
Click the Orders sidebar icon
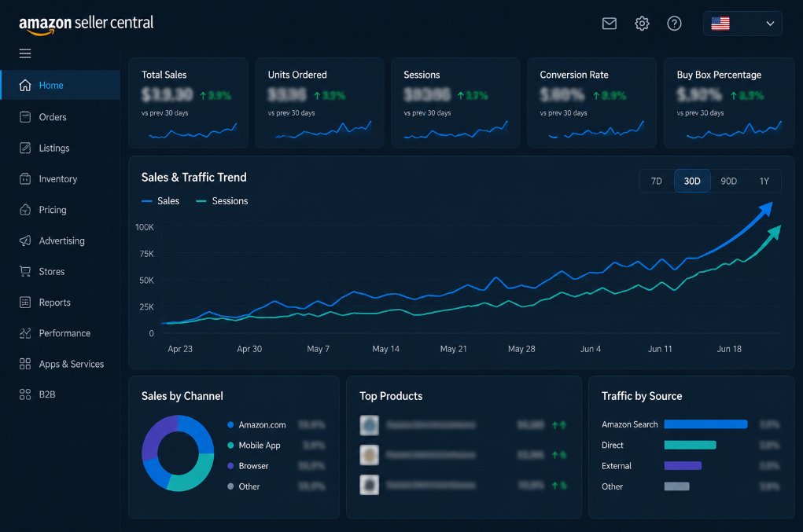coord(25,116)
